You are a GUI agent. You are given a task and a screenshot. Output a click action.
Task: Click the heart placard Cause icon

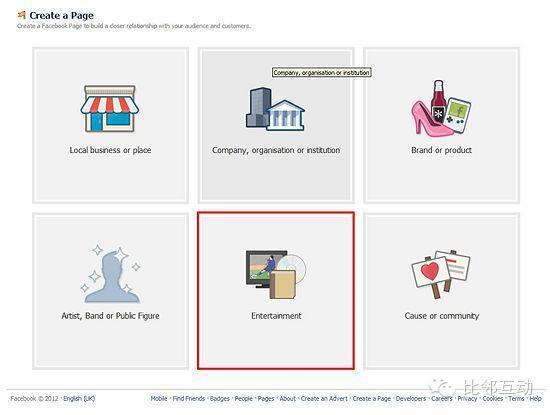coord(441,274)
